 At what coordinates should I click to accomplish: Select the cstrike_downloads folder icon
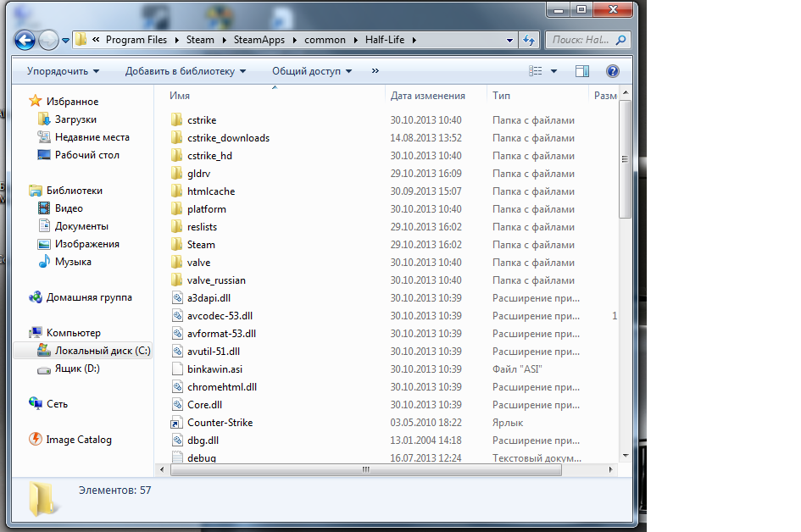point(177,138)
